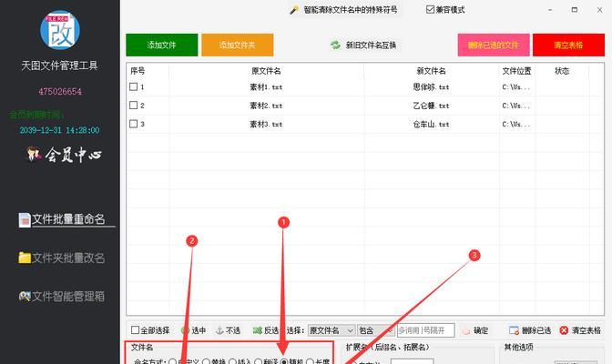Click the new filename in row 1
The image size is (612, 364).
click(431, 87)
